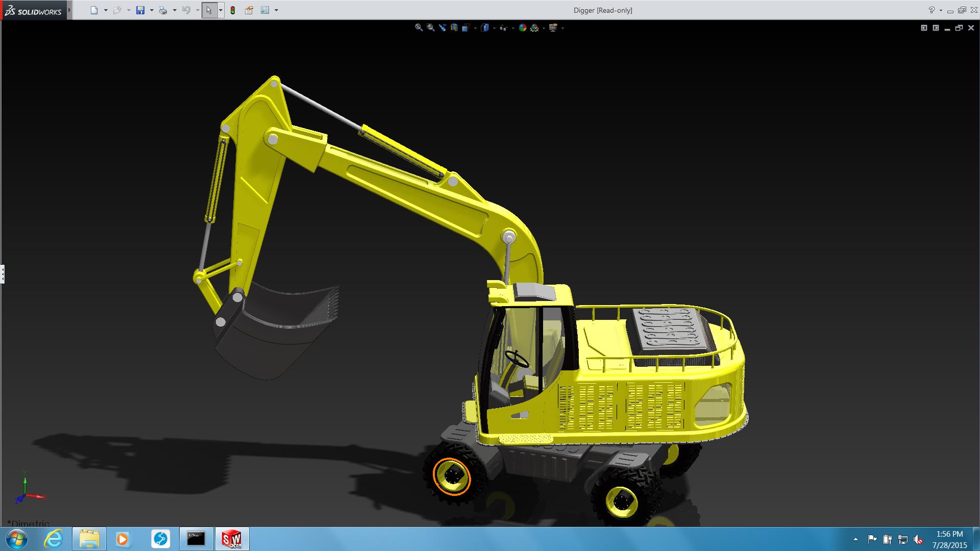Image resolution: width=980 pixels, height=551 pixels.
Task: Open the Options checklist icon
Action: click(x=265, y=10)
